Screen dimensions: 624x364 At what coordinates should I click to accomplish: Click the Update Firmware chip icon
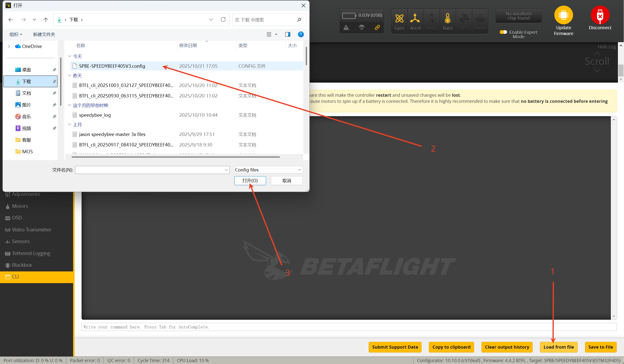pyautogui.click(x=563, y=15)
